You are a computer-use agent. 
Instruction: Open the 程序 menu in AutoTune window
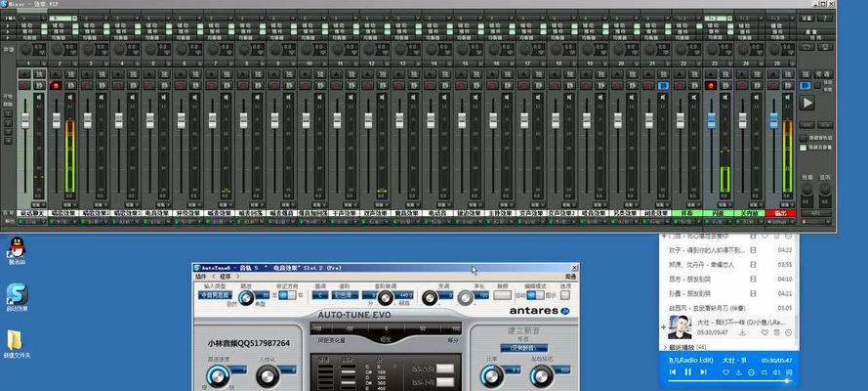(x=226, y=277)
